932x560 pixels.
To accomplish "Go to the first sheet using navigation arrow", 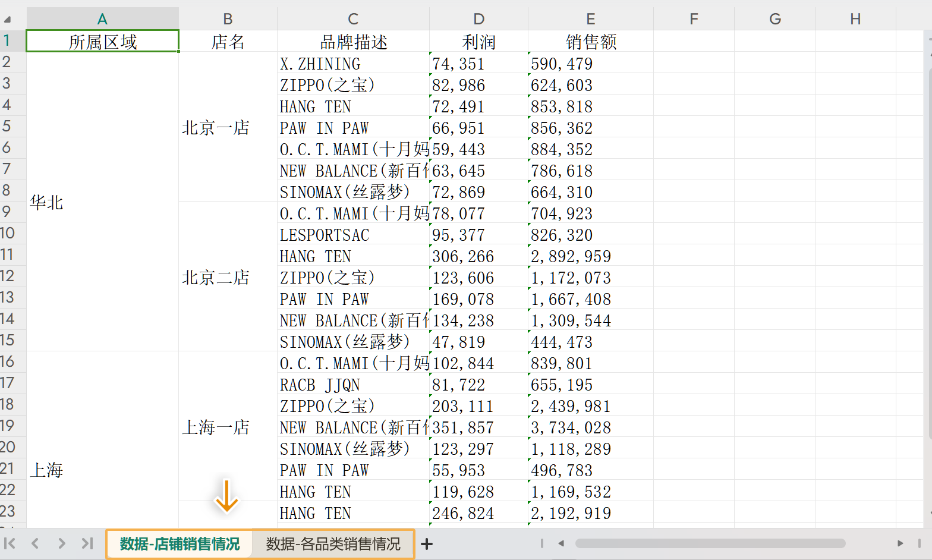I will 10,543.
